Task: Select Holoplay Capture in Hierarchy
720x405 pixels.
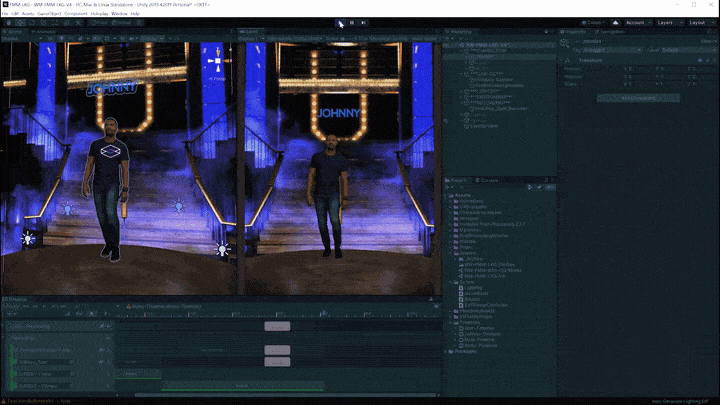Action: 492,79
